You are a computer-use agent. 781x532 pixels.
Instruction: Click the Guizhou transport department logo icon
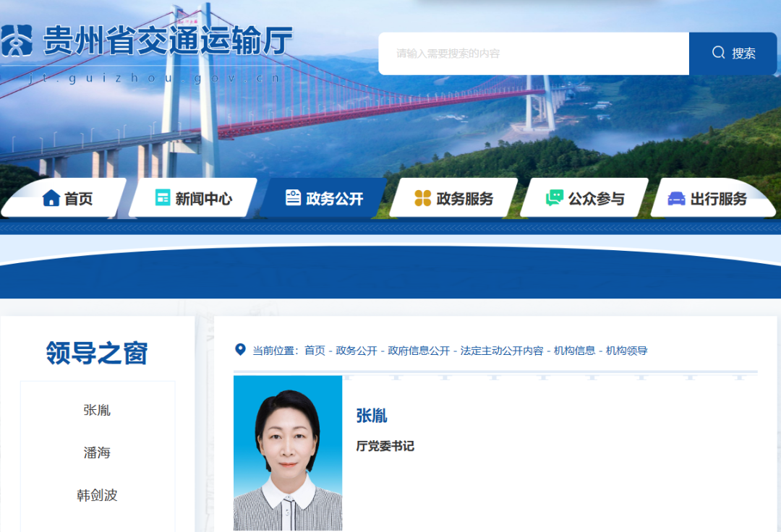click(x=17, y=41)
